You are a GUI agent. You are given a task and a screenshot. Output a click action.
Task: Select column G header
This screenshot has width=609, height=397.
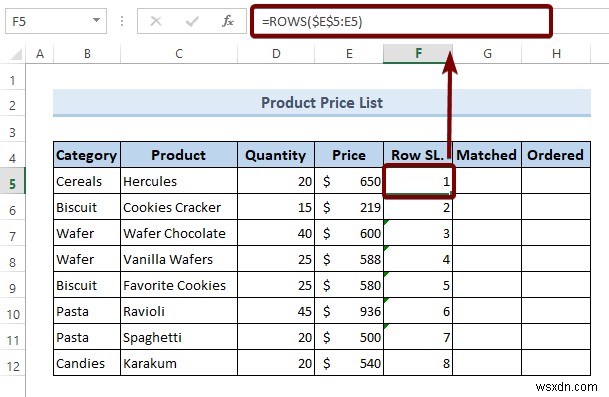coord(487,54)
